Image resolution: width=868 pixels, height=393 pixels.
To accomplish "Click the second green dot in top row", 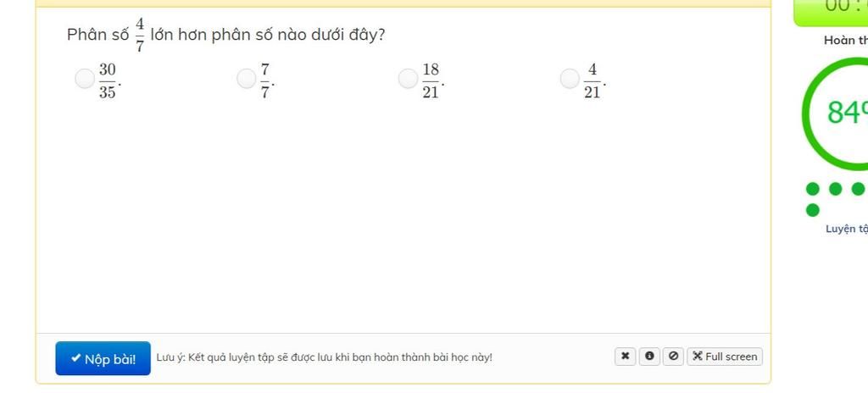I will point(835,190).
